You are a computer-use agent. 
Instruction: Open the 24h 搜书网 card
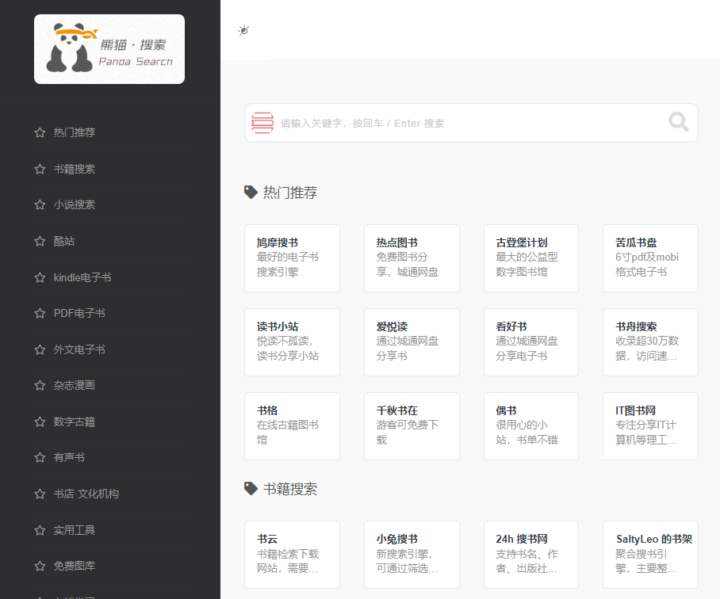click(531, 554)
